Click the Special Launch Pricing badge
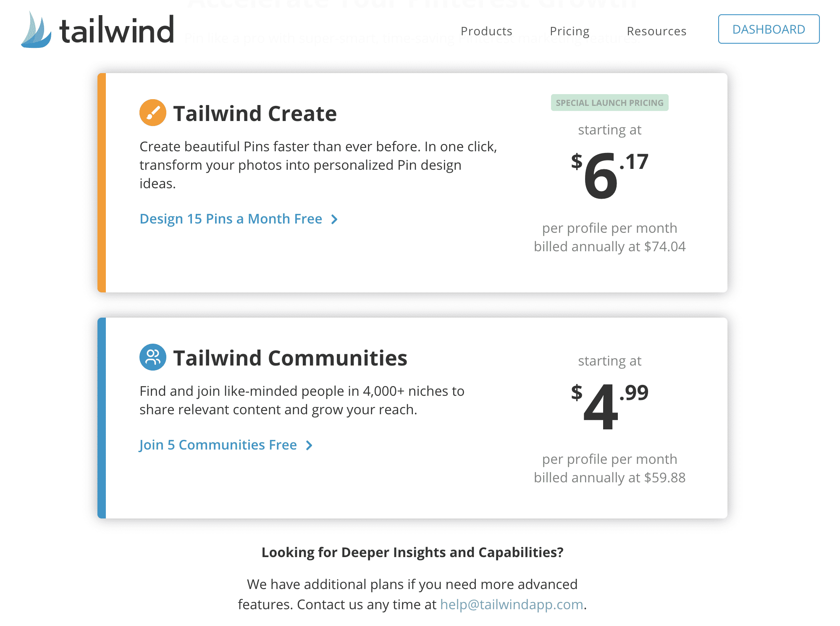Image resolution: width=840 pixels, height=626 pixels. (609, 103)
